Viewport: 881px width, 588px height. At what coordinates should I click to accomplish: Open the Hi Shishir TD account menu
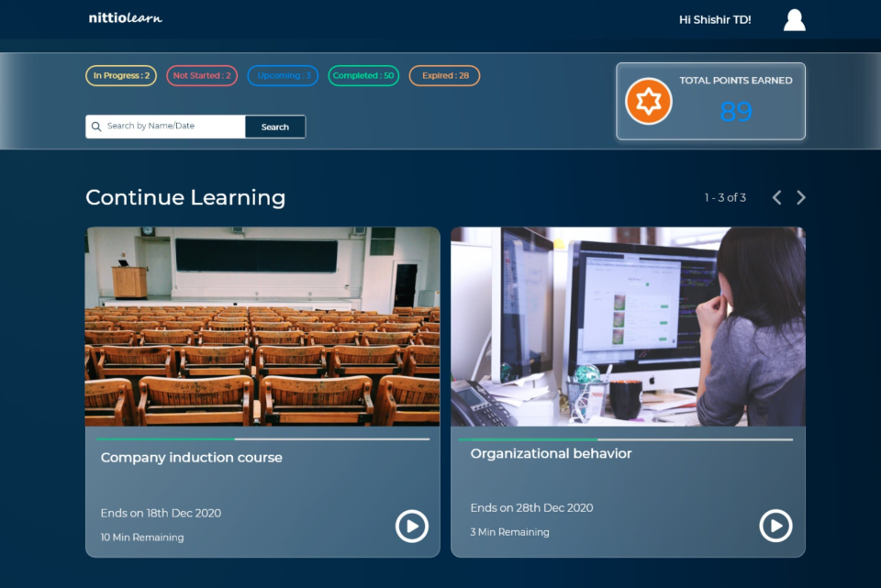715,18
